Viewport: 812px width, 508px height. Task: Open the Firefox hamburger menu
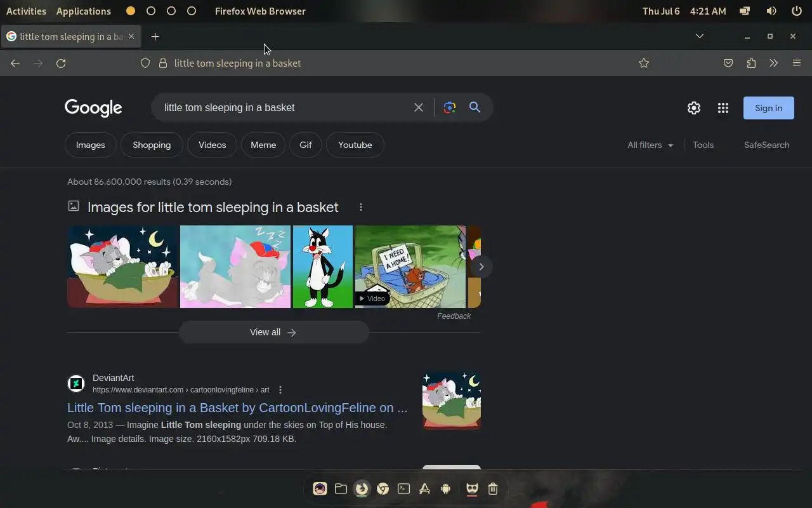[x=797, y=63]
